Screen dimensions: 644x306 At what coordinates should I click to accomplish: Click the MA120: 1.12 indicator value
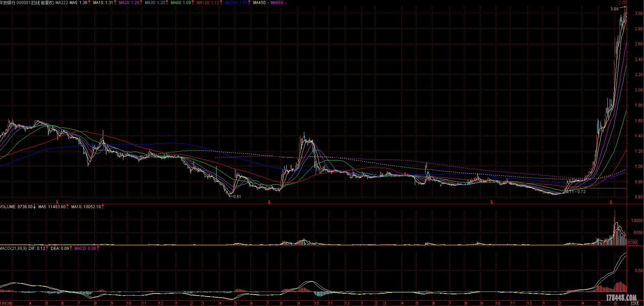(x=208, y=2)
